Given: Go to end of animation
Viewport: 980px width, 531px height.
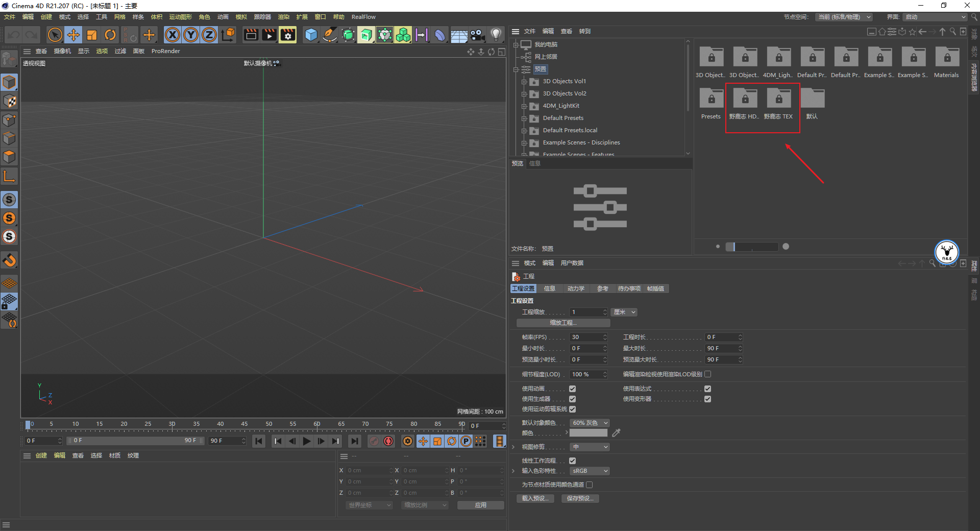Looking at the screenshot, I should pyautogui.click(x=355, y=441).
